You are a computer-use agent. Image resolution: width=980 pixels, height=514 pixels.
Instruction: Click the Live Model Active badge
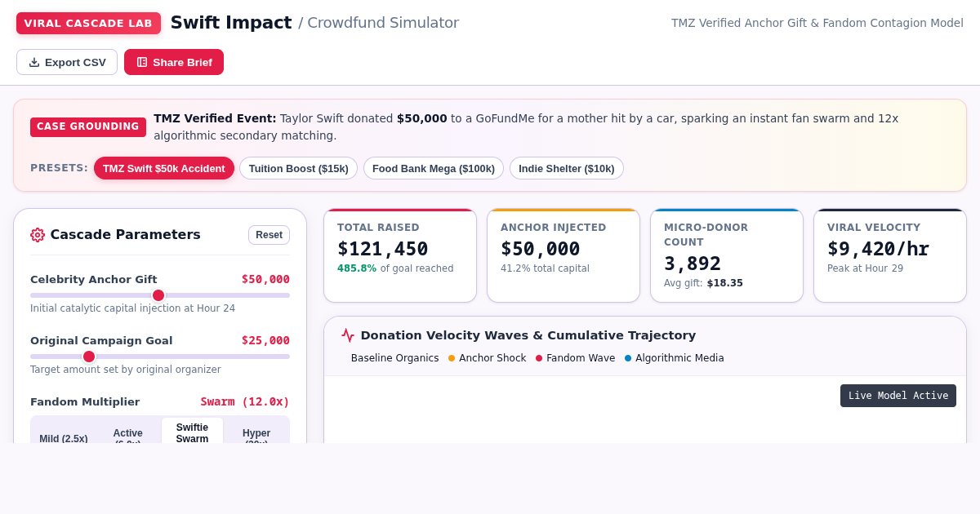tap(898, 396)
